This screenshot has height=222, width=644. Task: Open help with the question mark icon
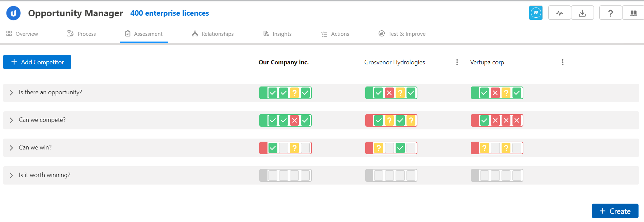tap(610, 13)
